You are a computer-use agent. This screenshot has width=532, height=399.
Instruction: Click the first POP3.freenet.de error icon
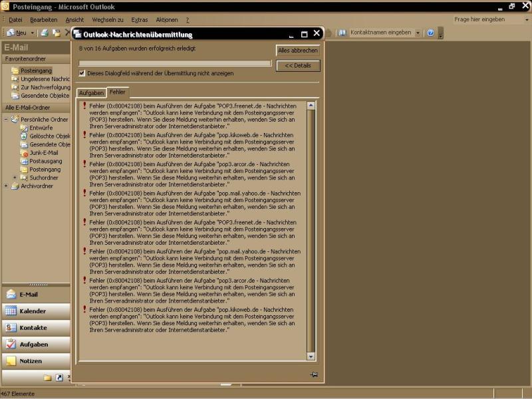coord(84,106)
